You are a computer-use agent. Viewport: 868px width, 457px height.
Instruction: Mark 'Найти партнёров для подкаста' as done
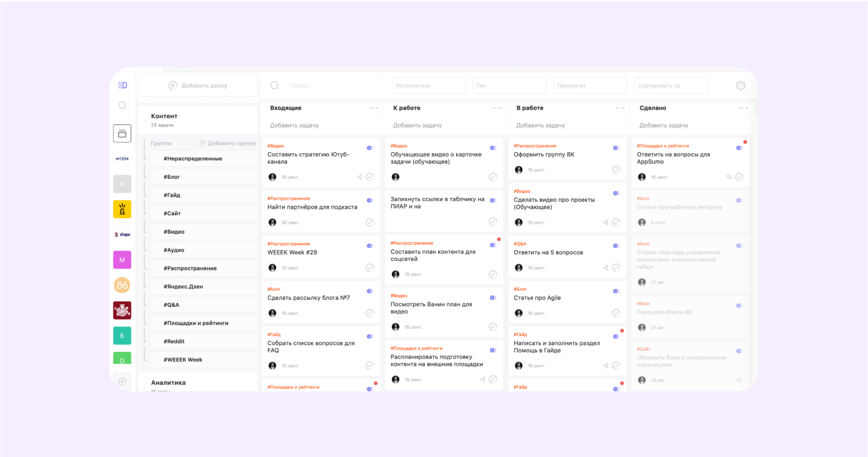(x=370, y=222)
